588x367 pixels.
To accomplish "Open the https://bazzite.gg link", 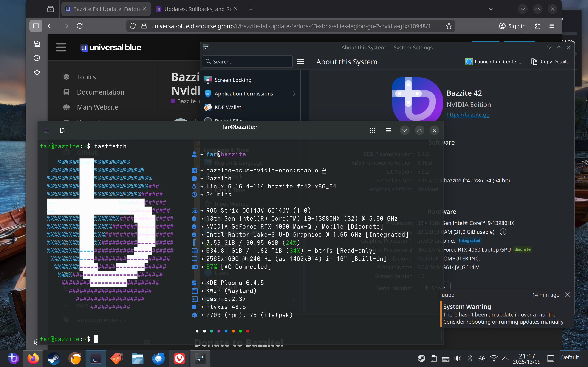I will tap(468, 115).
